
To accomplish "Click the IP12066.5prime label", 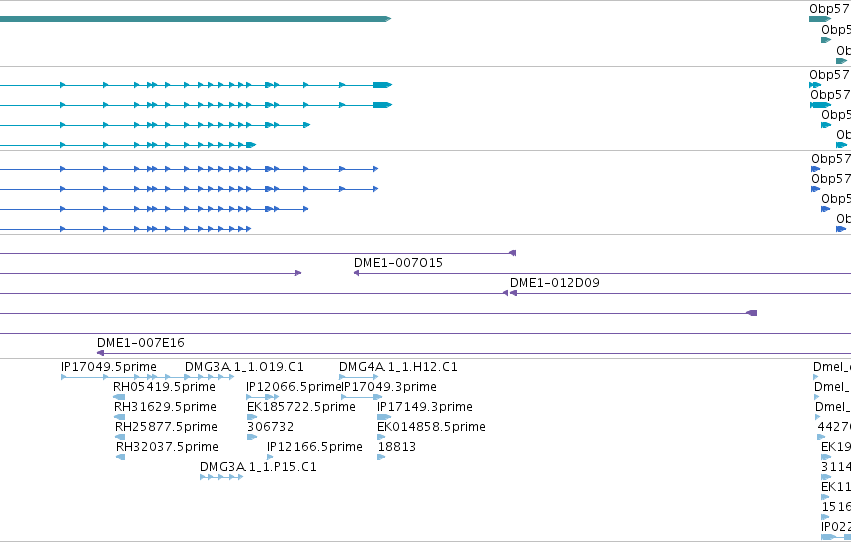I will pos(294,387).
